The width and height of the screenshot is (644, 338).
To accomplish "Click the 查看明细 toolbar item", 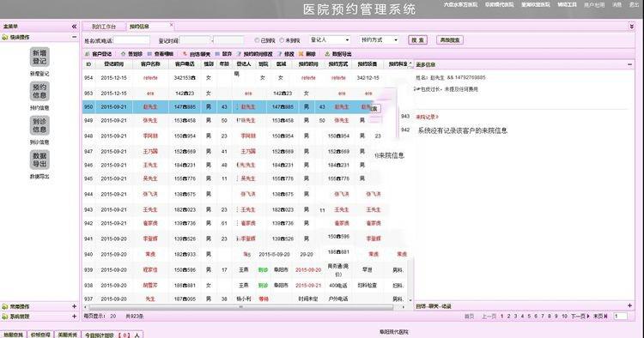I will tap(161, 54).
